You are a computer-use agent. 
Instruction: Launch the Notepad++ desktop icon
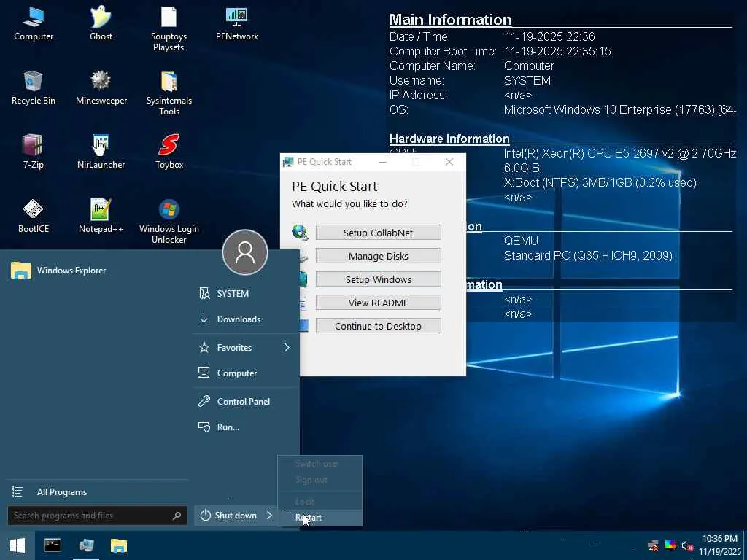point(101,216)
